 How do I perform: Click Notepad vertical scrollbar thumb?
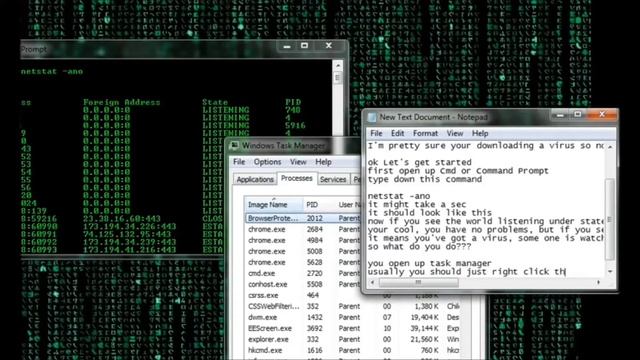(610, 220)
